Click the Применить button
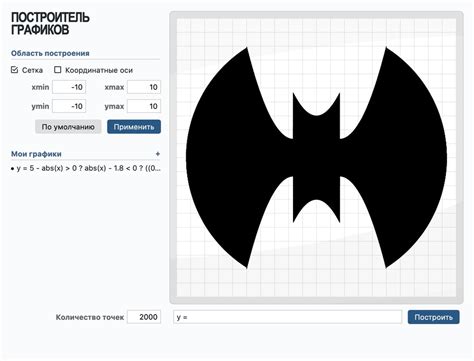The width and height of the screenshot is (474, 361). click(x=134, y=127)
